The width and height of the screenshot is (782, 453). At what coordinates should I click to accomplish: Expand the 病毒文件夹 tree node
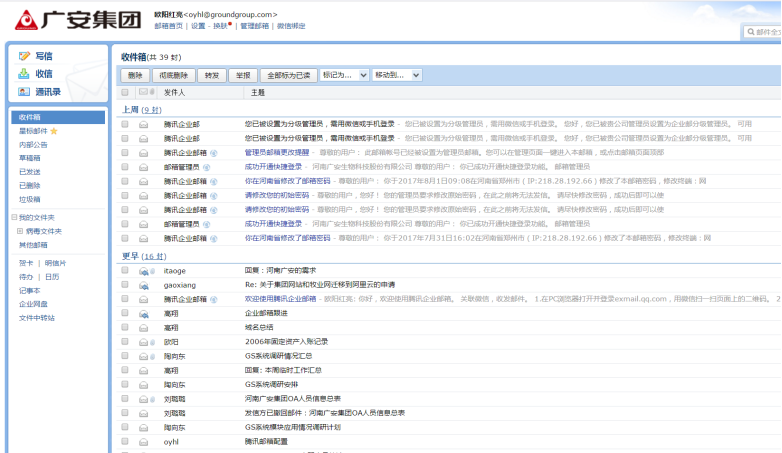click(20, 231)
